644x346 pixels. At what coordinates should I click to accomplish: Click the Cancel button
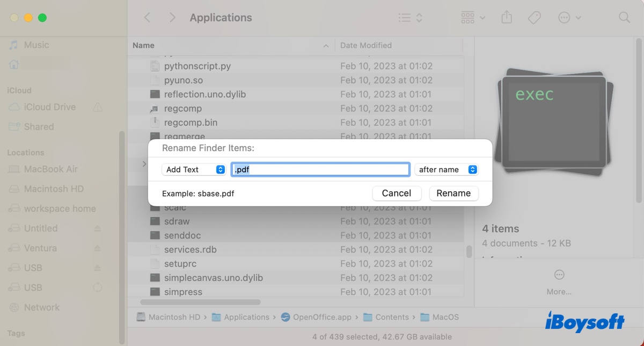397,193
